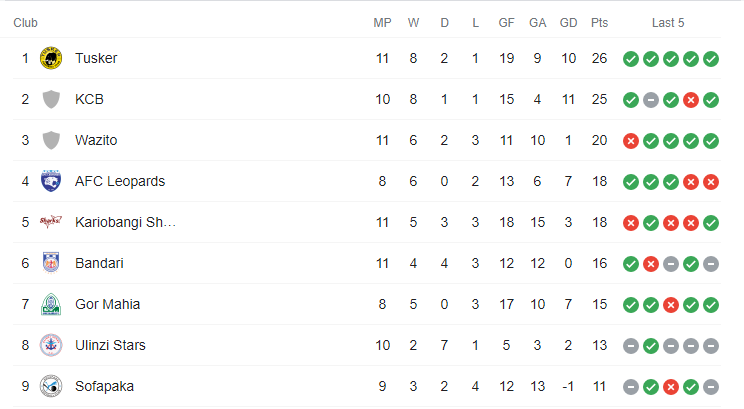This screenshot has width=744, height=409.
Task: Click the Wazito shield placeholder icon
Action: tap(51, 140)
